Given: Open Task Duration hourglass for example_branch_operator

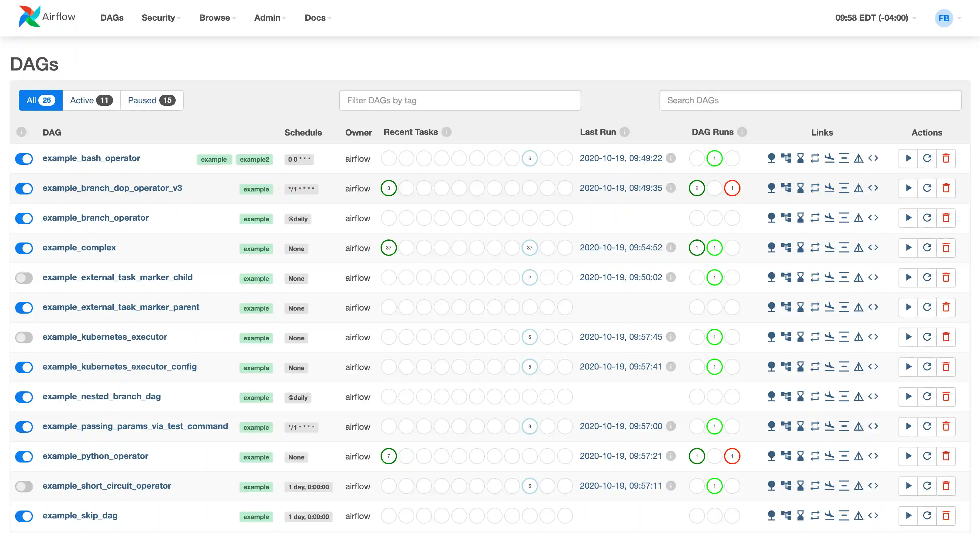Looking at the screenshot, I should tap(800, 218).
